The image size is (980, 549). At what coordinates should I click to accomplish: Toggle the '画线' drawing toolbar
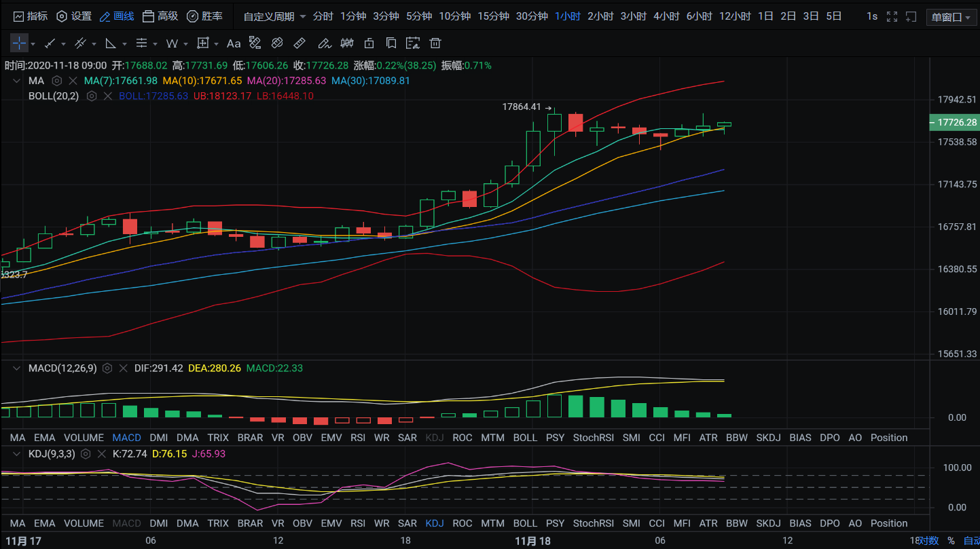117,16
